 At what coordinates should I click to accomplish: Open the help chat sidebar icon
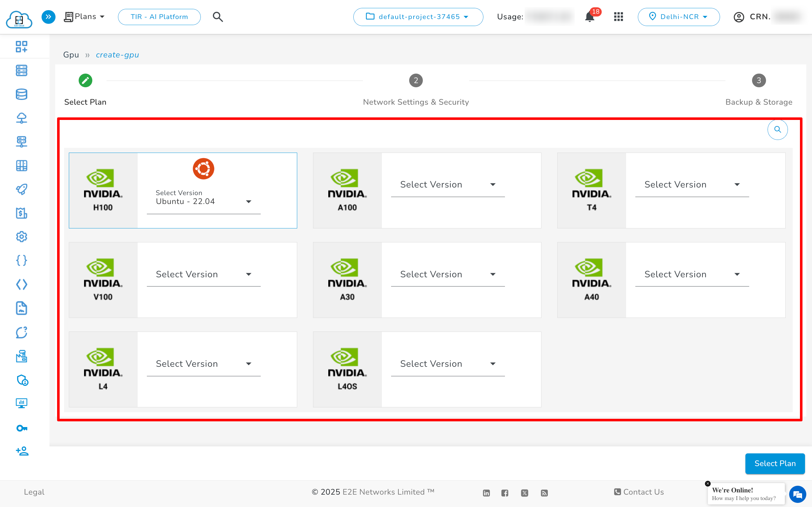22,332
